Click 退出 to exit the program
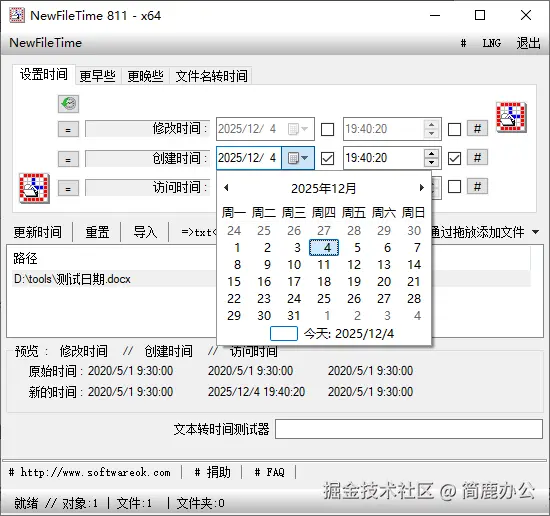550x516 pixels. click(x=528, y=43)
